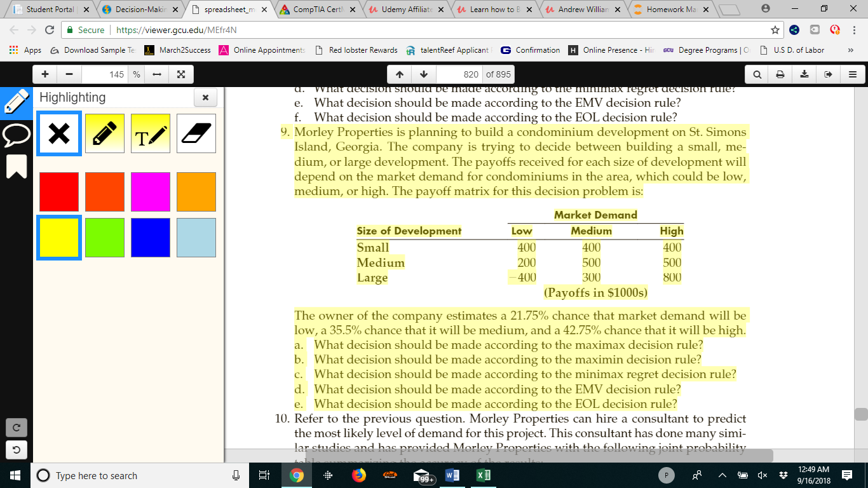Print the document using printer icon
The height and width of the screenshot is (488, 868).
pos(782,74)
